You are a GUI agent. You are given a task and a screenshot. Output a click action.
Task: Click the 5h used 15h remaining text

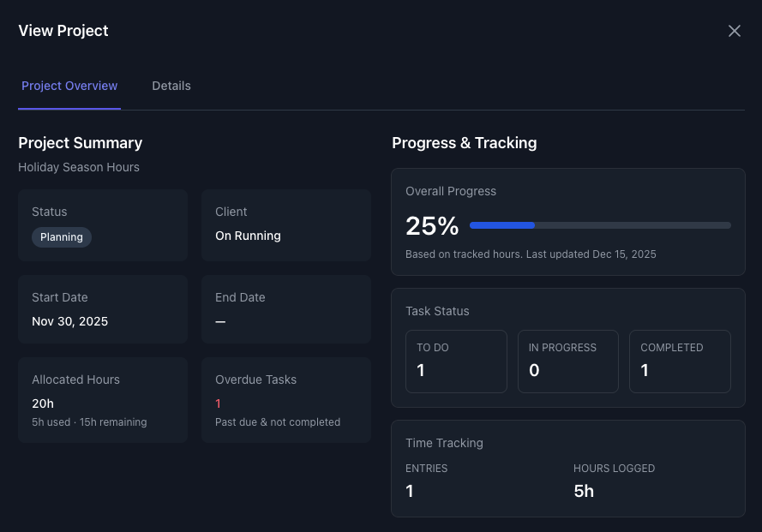pos(89,422)
